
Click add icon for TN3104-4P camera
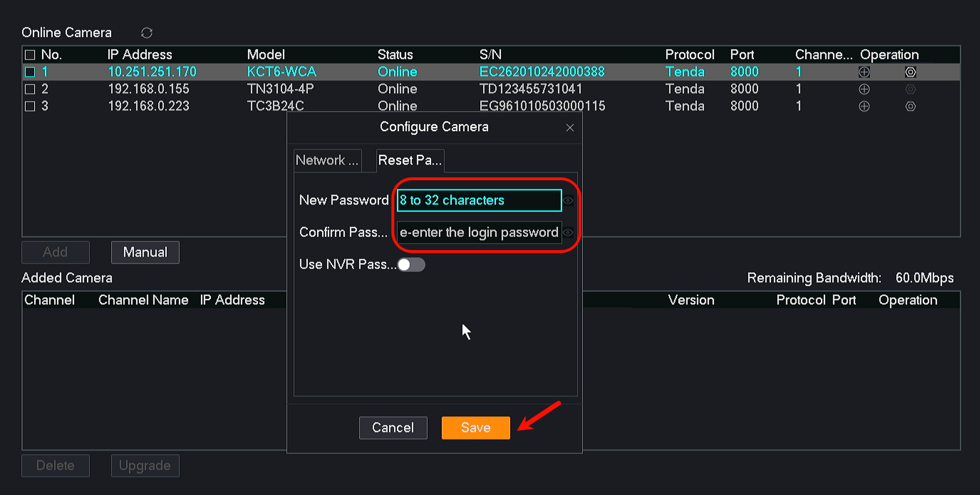point(864,89)
